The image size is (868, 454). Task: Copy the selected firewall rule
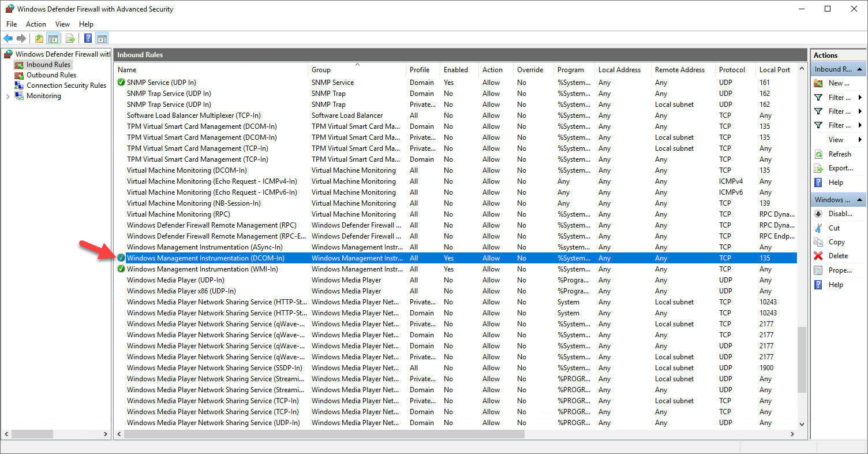836,242
